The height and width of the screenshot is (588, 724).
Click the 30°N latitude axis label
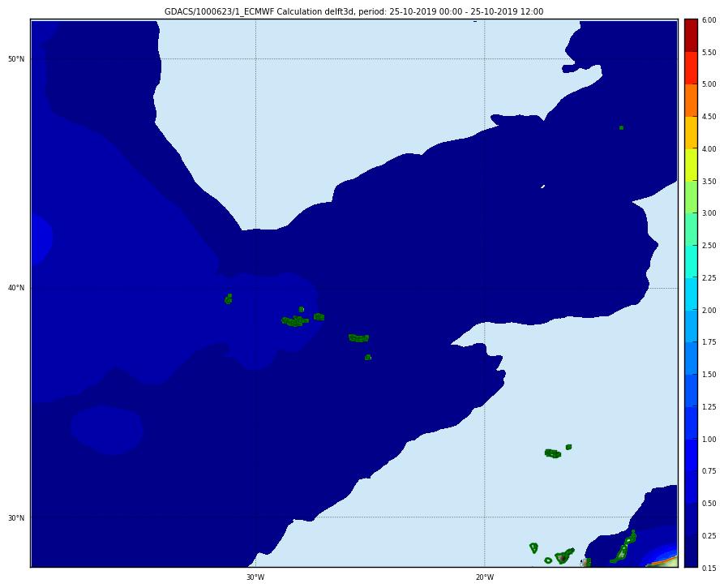coord(16,518)
